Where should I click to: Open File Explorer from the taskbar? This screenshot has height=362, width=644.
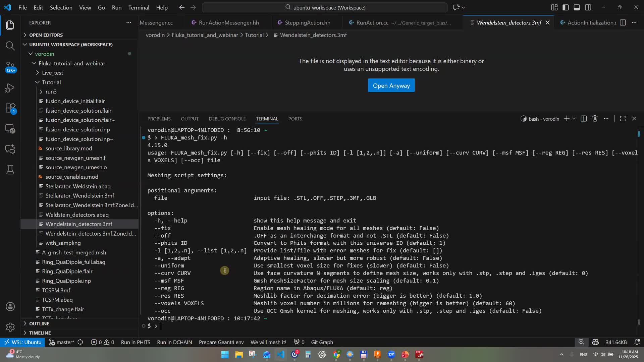coord(239,355)
